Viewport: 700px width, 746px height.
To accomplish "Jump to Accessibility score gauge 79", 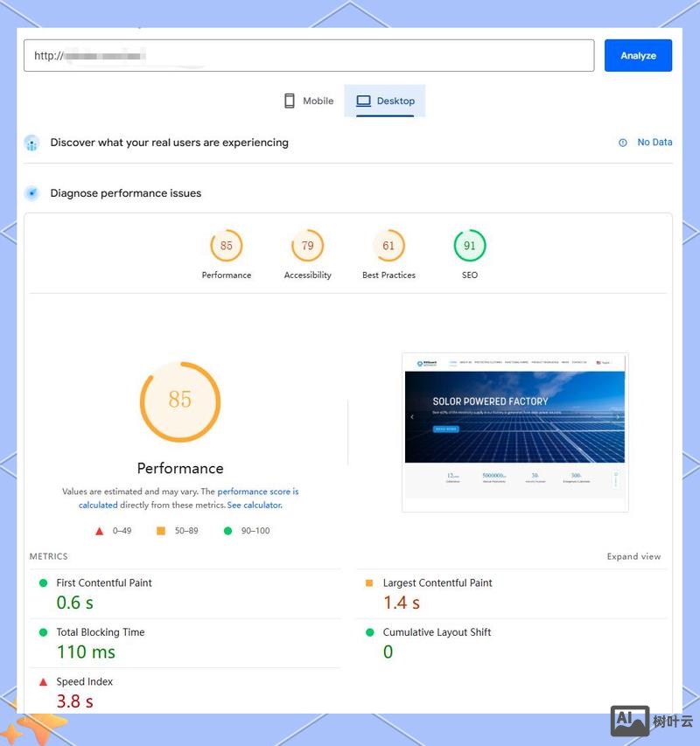I will (308, 246).
